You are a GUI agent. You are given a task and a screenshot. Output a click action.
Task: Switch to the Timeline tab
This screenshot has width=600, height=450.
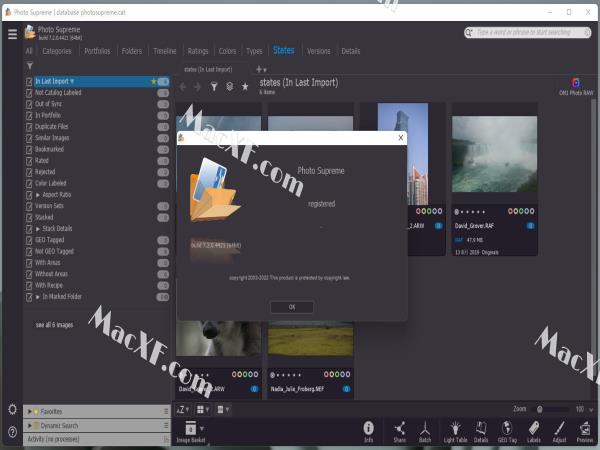(x=165, y=51)
